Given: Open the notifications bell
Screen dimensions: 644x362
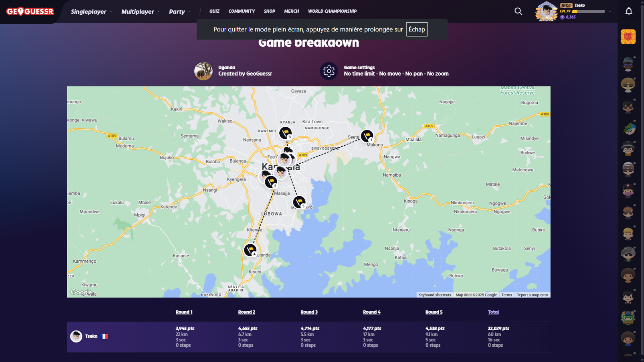Looking at the screenshot, I should tap(629, 11).
